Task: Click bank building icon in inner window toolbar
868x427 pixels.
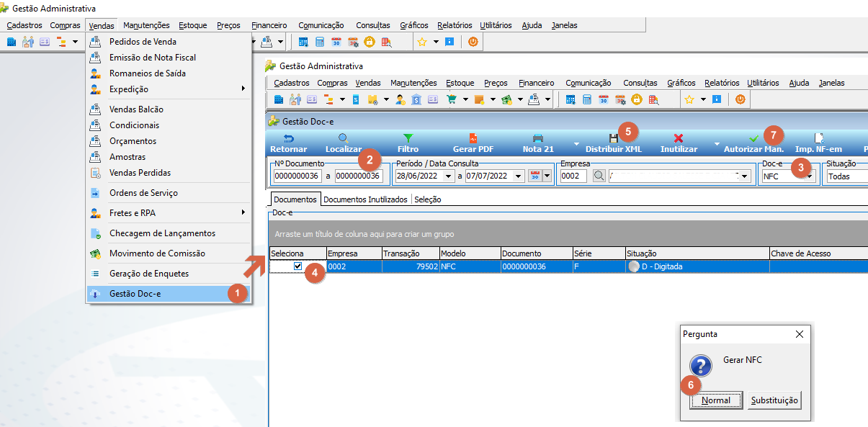Action: [x=416, y=99]
